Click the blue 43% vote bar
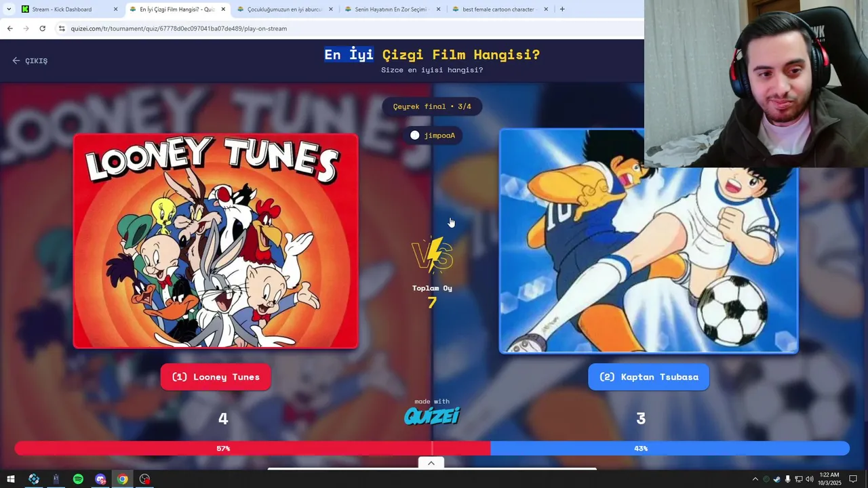Screen dimensions: 868x488 tap(670, 448)
